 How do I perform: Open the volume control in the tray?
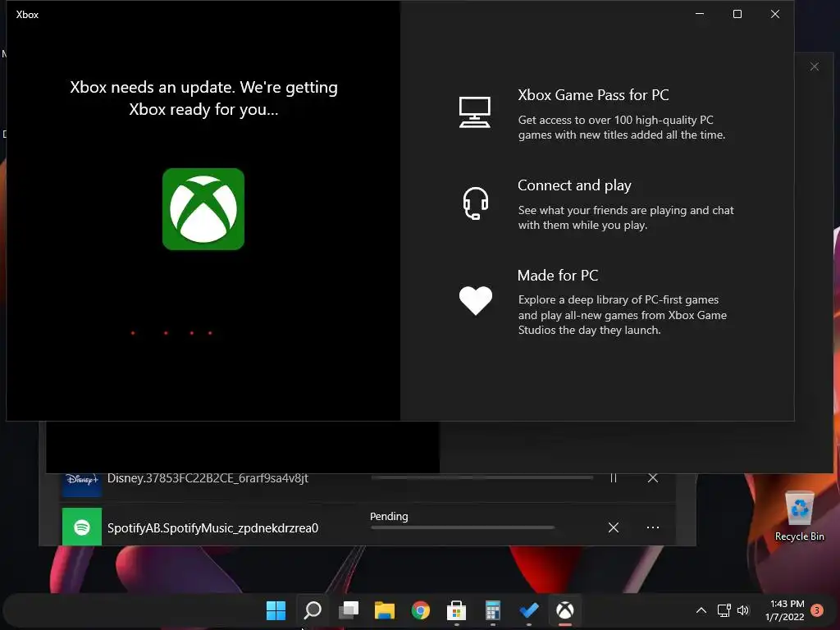click(x=743, y=610)
